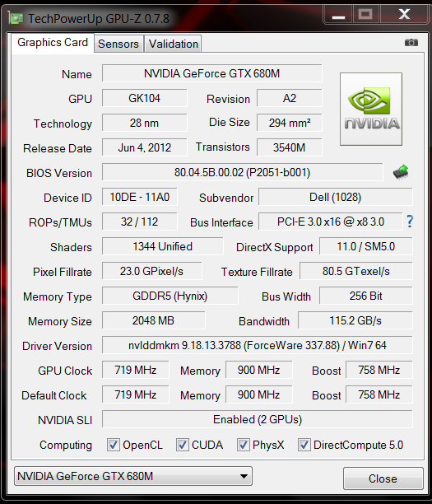Click the BIOS Version field
This screenshot has width=432, height=504.
point(243,172)
